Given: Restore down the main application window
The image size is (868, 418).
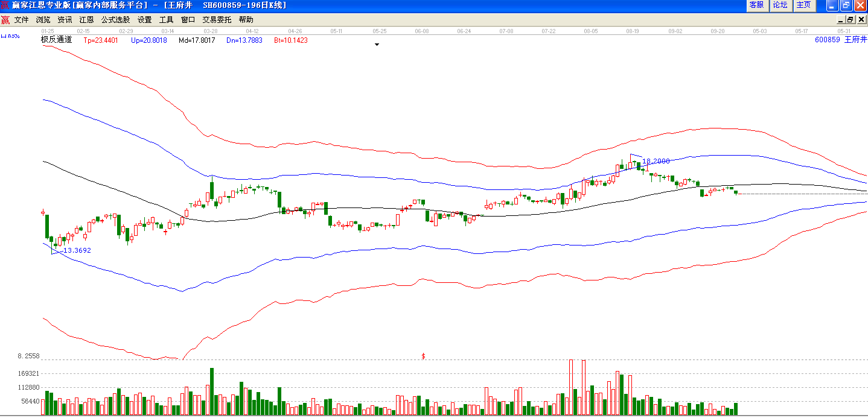Looking at the screenshot, I should point(846,5).
